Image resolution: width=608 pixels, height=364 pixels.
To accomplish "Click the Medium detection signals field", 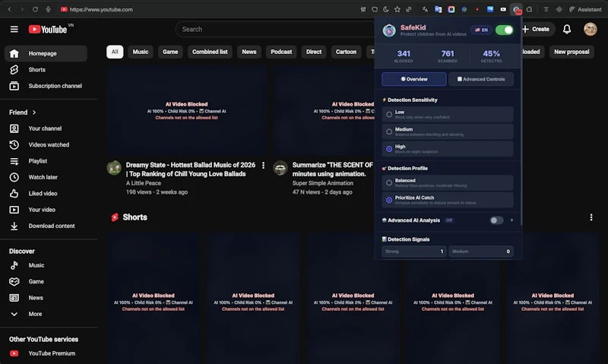I will (x=481, y=252).
